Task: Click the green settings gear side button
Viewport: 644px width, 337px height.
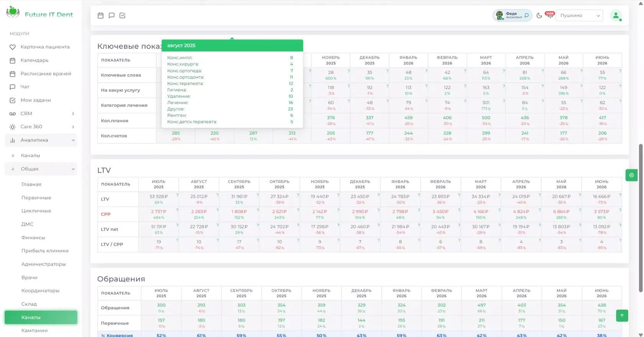Action: tap(631, 175)
